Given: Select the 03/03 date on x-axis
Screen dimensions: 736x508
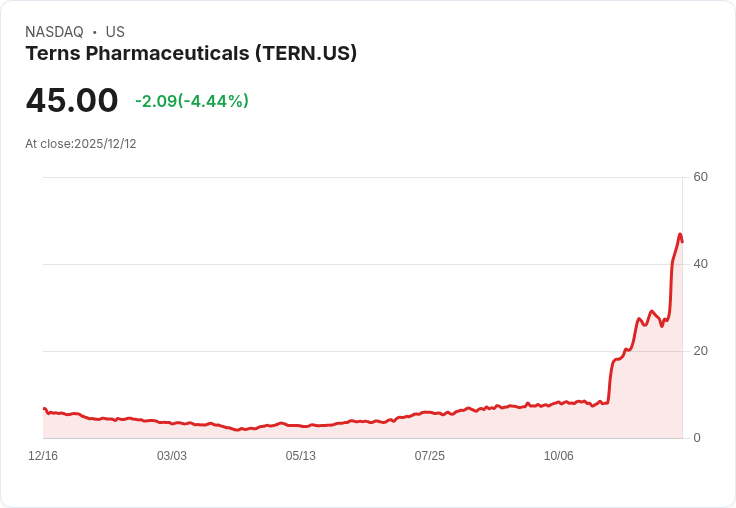Looking at the screenshot, I should coord(172,456).
